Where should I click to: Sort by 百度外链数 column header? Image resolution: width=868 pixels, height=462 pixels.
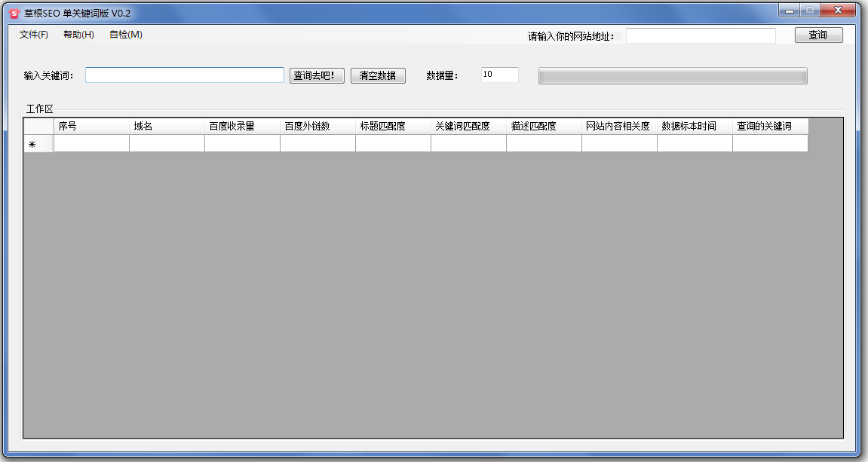click(x=317, y=126)
